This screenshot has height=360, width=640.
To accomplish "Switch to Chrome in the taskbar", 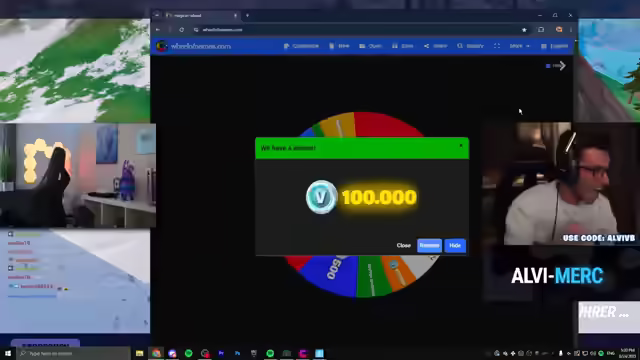I will click(156, 353).
